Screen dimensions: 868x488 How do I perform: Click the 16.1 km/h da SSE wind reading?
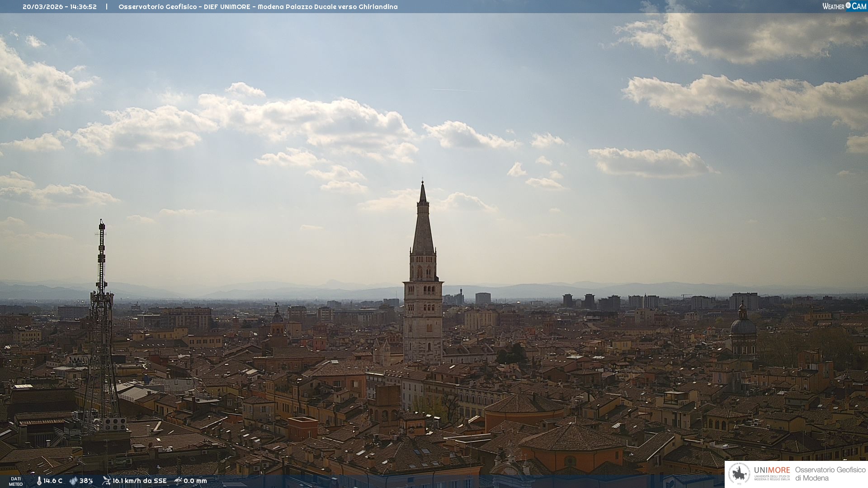click(x=139, y=481)
